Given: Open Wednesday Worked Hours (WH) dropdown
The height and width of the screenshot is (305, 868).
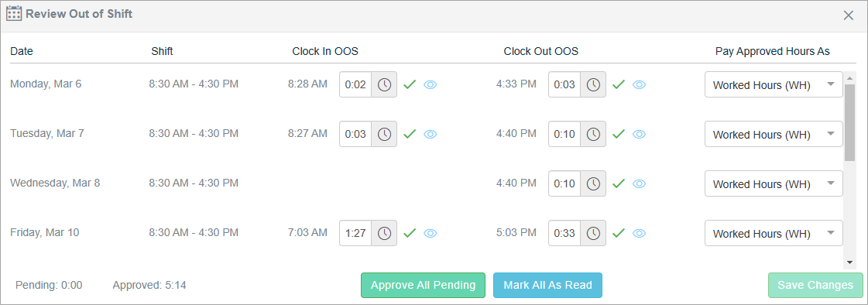Looking at the screenshot, I should coord(774,183).
